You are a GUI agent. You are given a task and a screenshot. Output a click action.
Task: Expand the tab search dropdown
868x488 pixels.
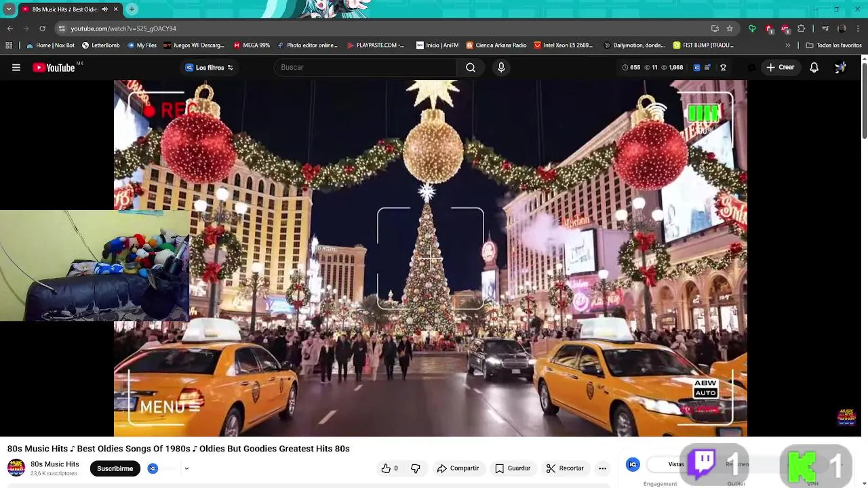[9, 9]
